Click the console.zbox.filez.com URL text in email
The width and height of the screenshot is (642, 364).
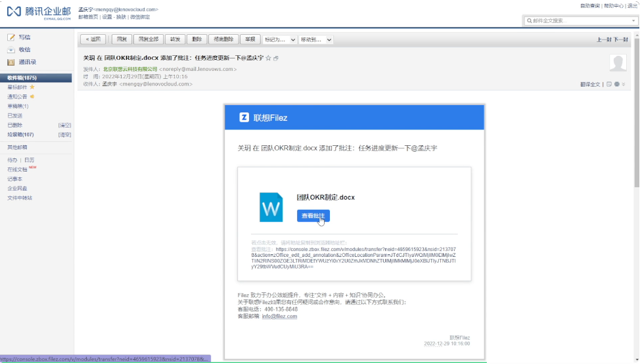(x=354, y=258)
